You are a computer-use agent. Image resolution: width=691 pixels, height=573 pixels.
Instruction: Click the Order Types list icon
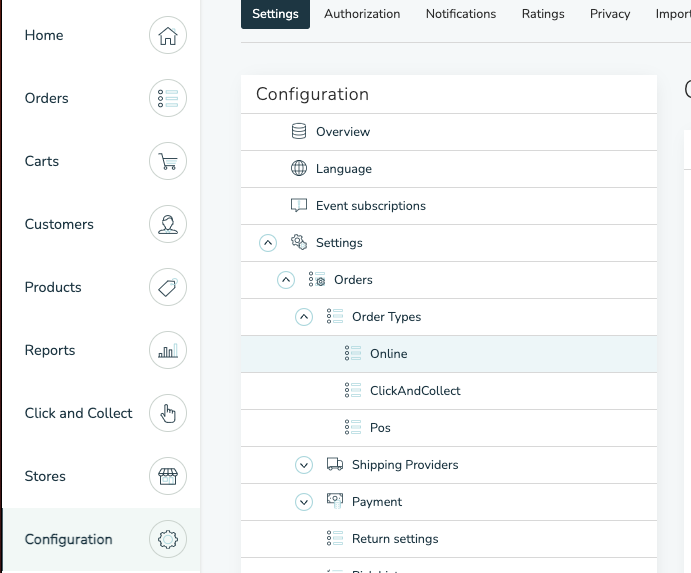coord(335,316)
